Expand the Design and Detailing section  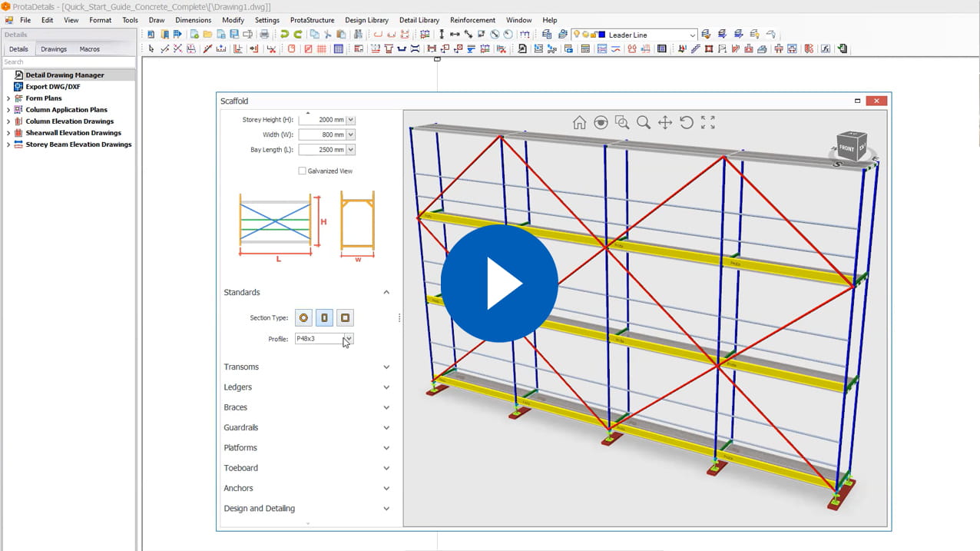386,508
